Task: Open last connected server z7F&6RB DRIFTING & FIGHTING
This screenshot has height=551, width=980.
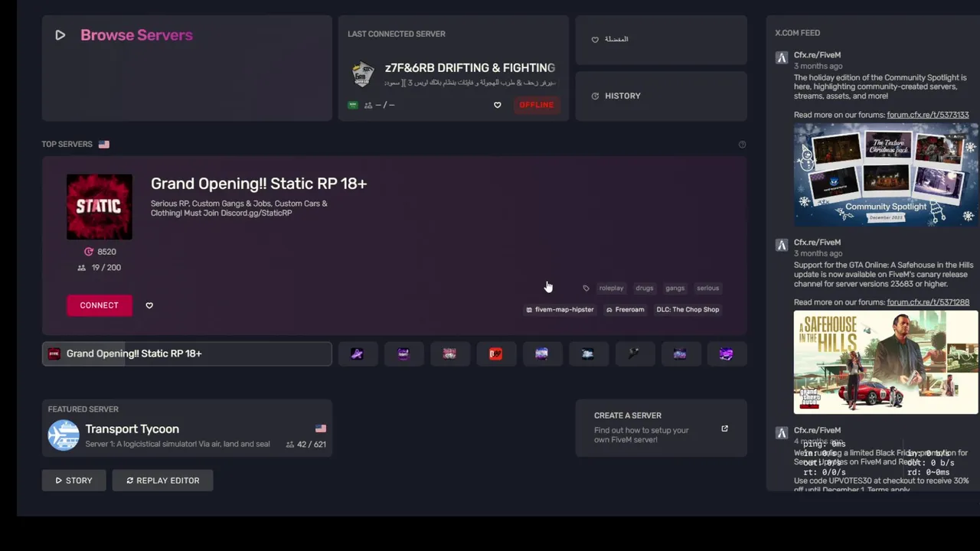Action: (453, 68)
